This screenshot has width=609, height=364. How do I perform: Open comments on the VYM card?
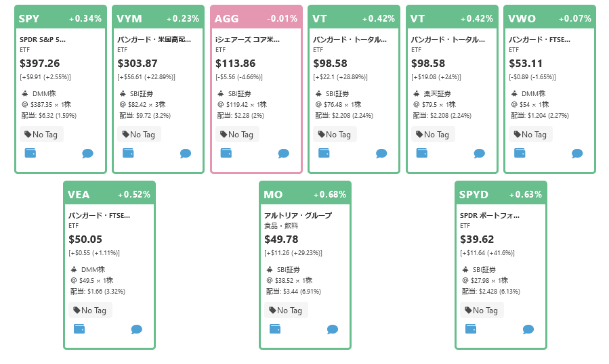186,154
